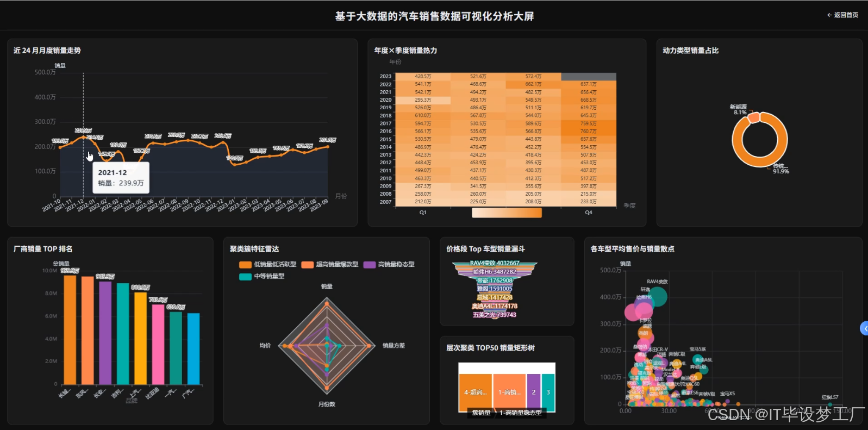Select the blue 广汽 bar in ranking chart

point(193,348)
